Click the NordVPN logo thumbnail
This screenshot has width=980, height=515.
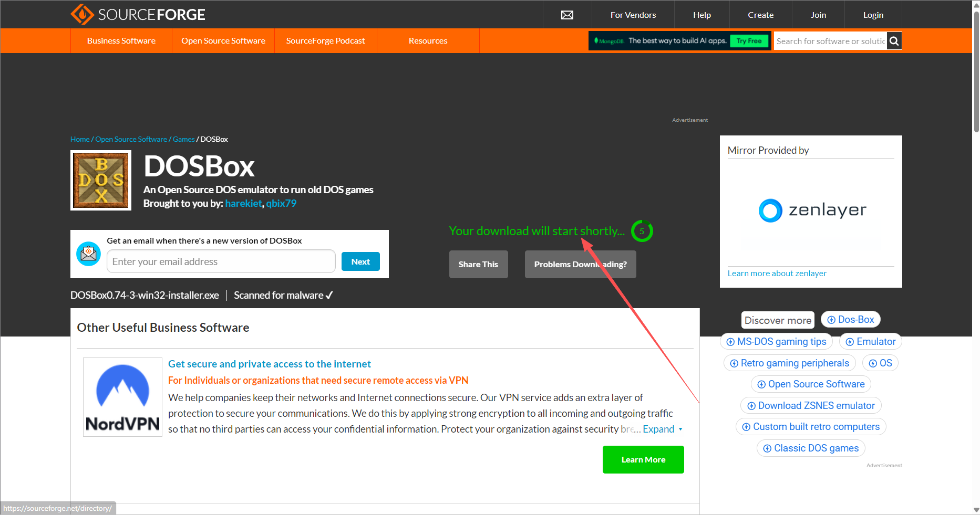point(122,397)
